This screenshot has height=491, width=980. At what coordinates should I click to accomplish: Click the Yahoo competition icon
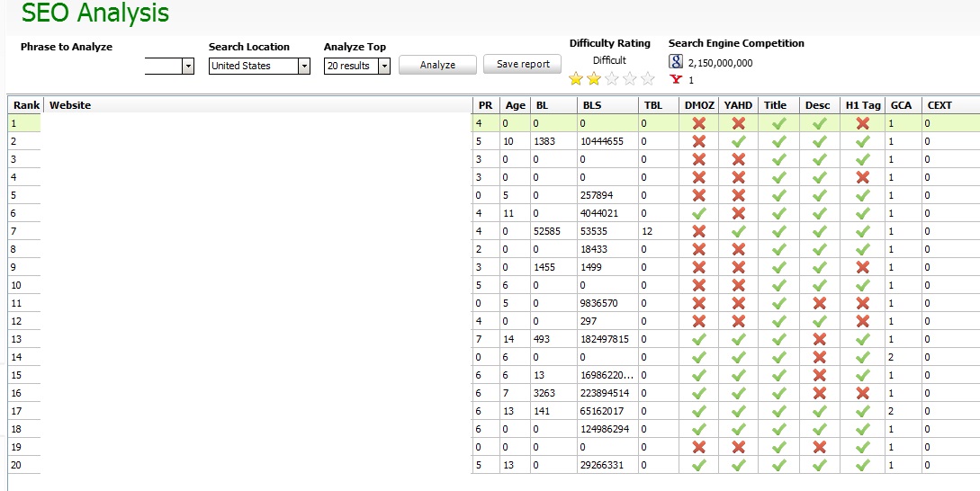676,79
